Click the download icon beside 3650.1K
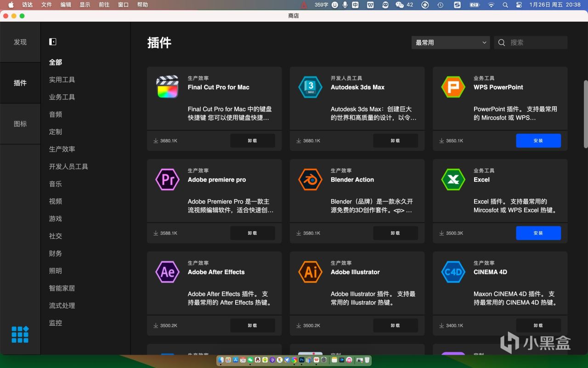The width and height of the screenshot is (588, 368). pos(441,141)
